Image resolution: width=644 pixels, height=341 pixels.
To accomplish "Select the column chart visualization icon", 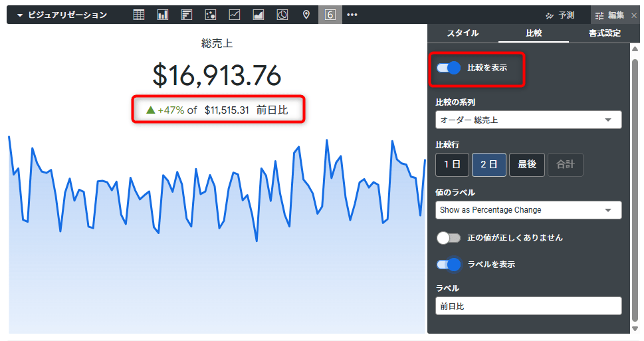I will [163, 15].
